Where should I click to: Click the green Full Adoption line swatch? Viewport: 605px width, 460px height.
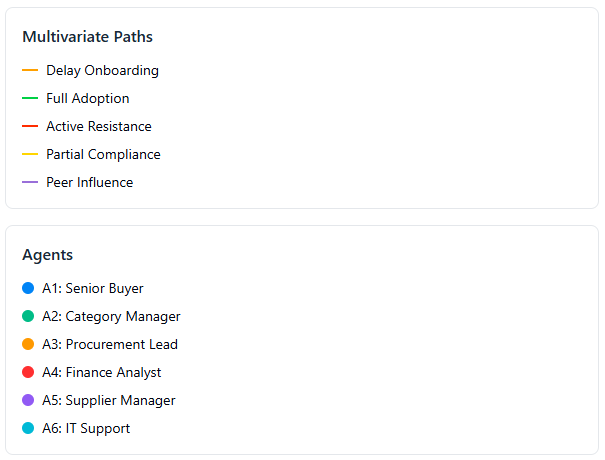tap(30, 99)
